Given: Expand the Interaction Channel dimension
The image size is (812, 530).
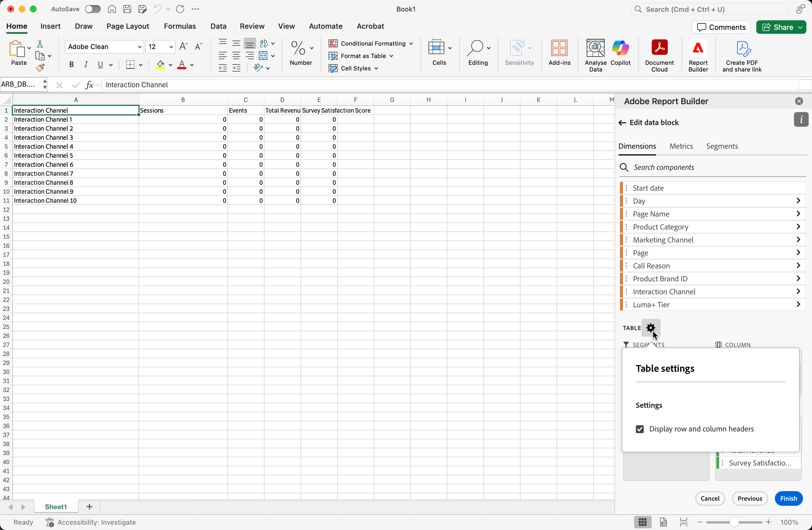Looking at the screenshot, I should pyautogui.click(x=798, y=292).
